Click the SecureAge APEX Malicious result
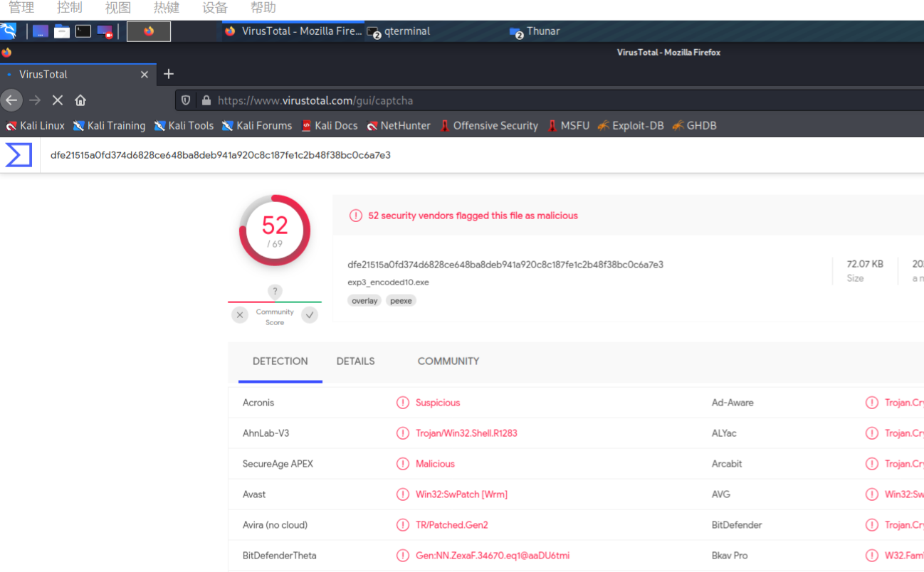 click(435, 464)
